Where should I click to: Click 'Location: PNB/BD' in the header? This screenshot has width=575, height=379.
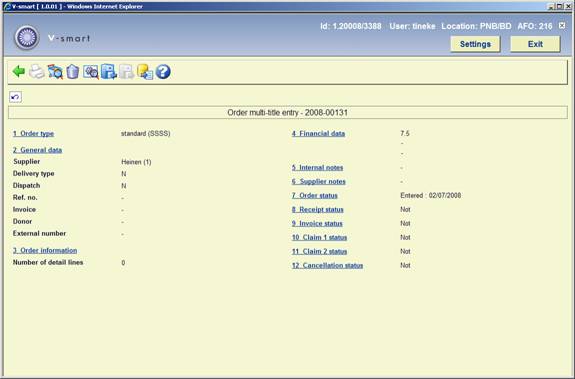tap(476, 26)
